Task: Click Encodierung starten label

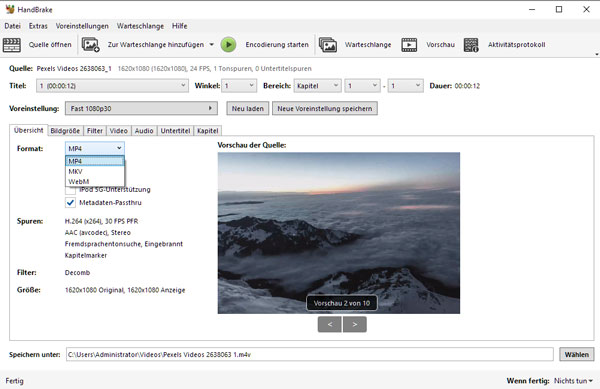Action: click(x=277, y=45)
